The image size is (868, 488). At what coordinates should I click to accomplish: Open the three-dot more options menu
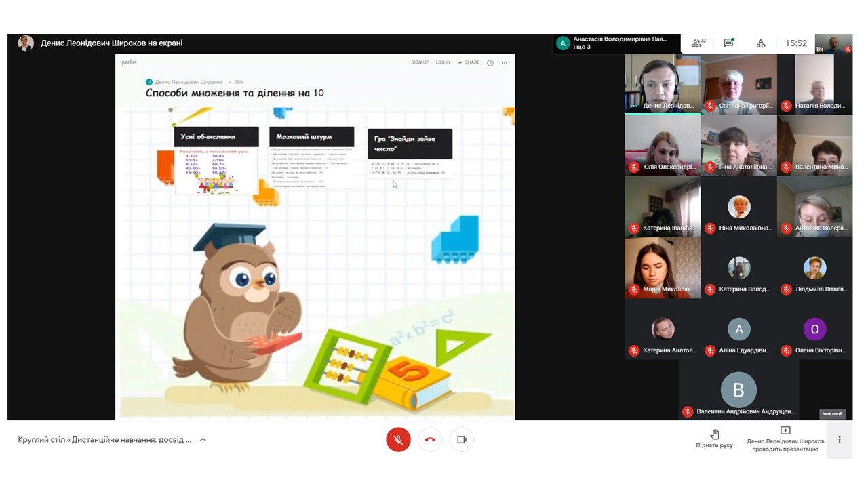[839, 439]
